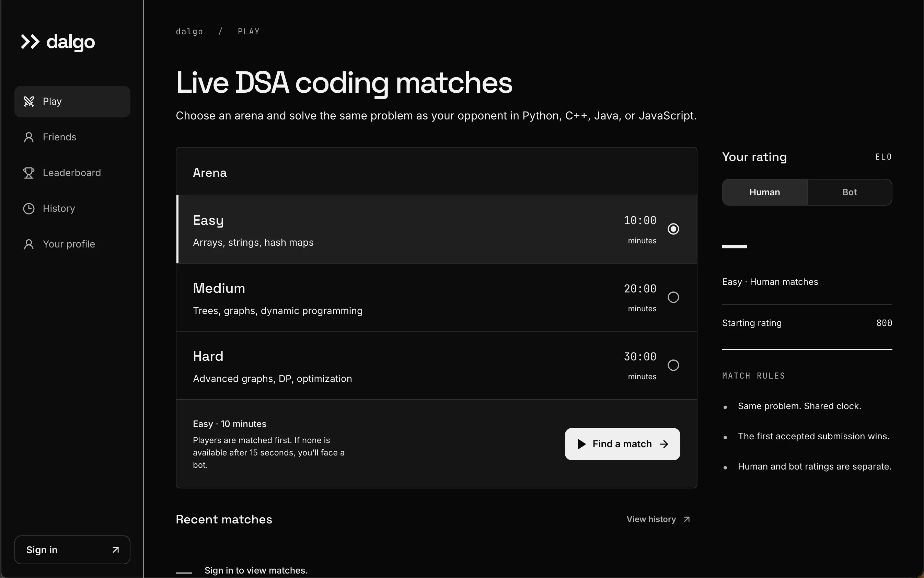The width and height of the screenshot is (924, 578).
Task: Click 'Sign in to view matches.' text
Action: [x=256, y=570]
